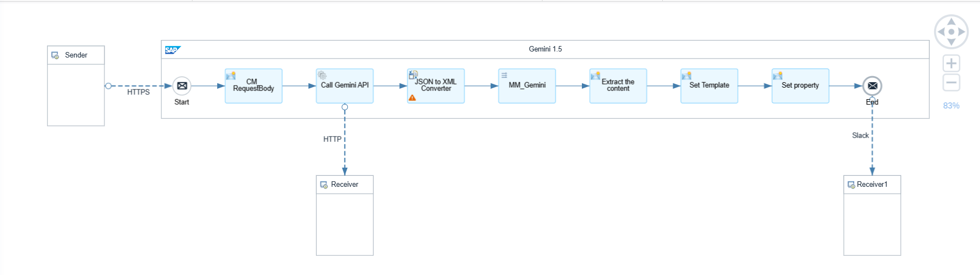Select the Slack connection label
The height and width of the screenshot is (275, 980).
pyautogui.click(x=860, y=135)
